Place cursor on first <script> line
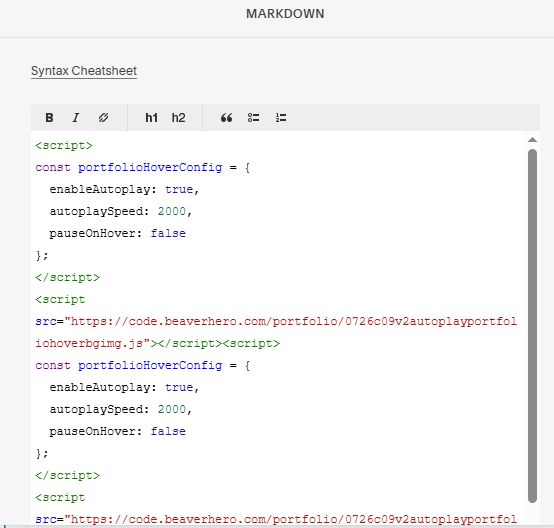The width and height of the screenshot is (554, 528). coord(64,146)
